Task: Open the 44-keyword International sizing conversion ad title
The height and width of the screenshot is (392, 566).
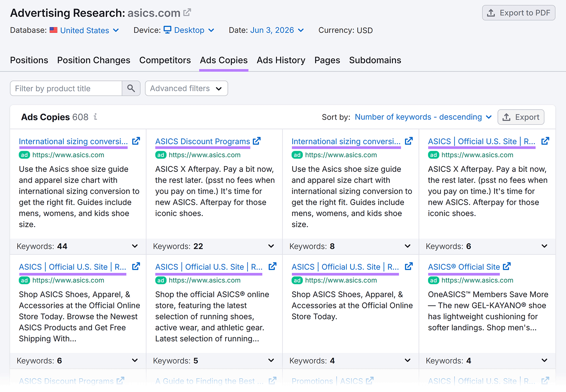Action: [x=73, y=141]
